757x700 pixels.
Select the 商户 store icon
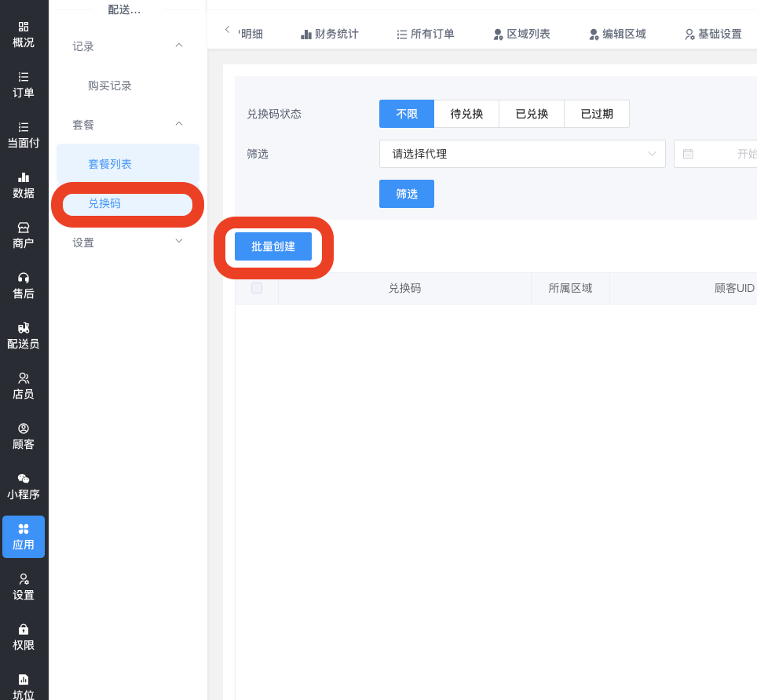pos(24,228)
